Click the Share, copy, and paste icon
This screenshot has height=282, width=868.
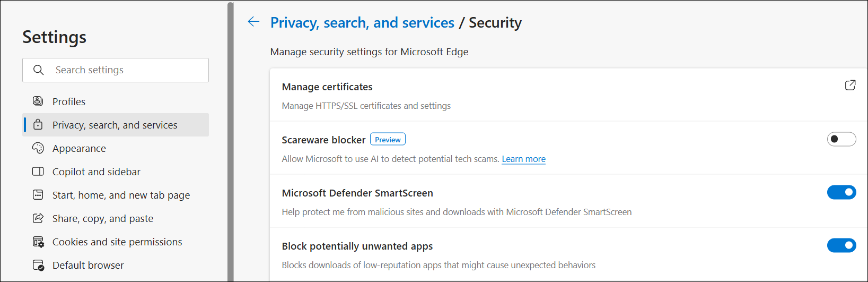pos(38,218)
